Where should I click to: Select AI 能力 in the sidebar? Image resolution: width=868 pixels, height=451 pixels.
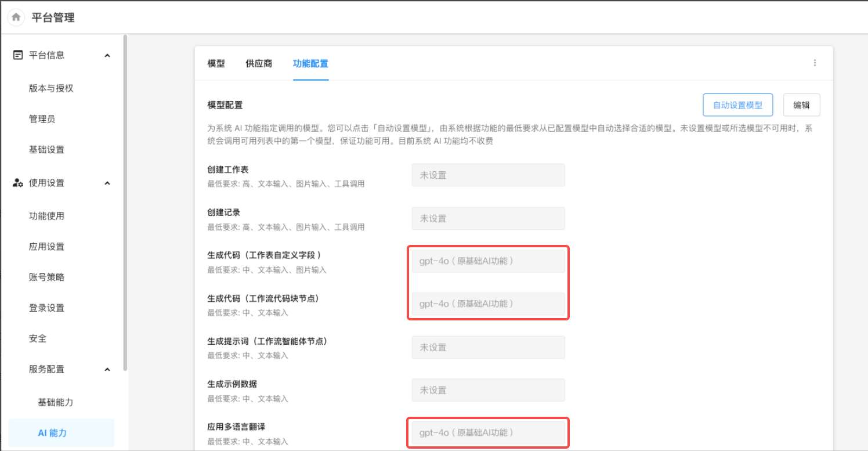[52, 433]
